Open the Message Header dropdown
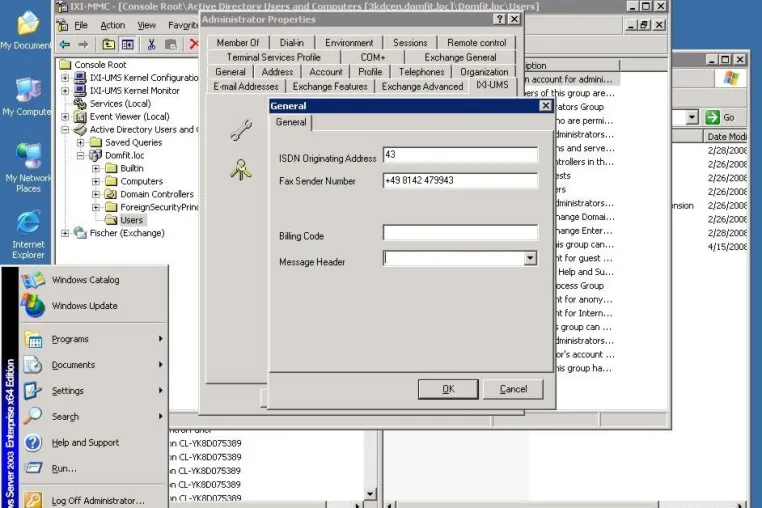 pos(530,258)
